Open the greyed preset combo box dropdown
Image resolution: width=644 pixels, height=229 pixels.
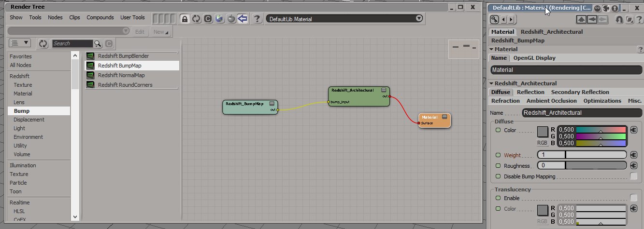[x=126, y=31]
